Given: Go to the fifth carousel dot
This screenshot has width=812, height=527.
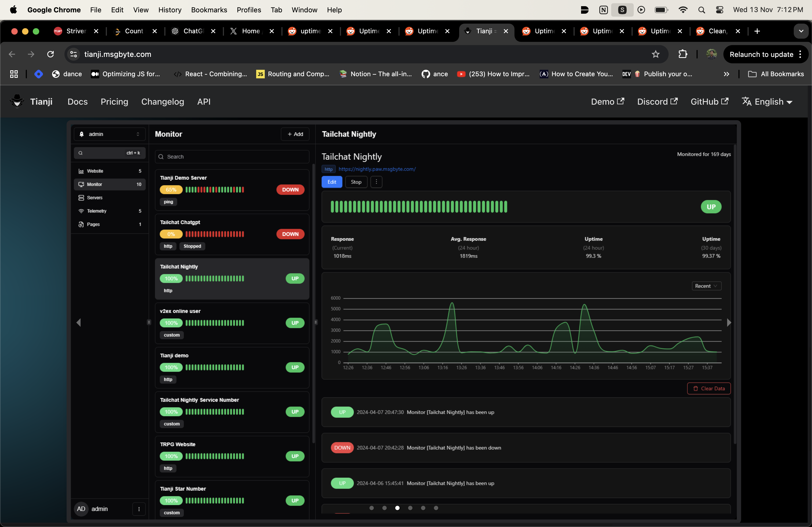Looking at the screenshot, I should pyautogui.click(x=423, y=508).
